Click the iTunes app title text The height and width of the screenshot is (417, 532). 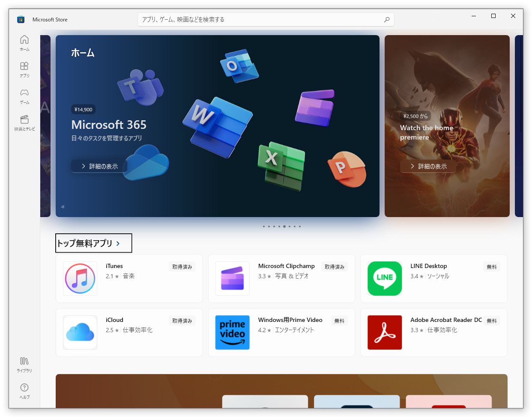(x=114, y=266)
